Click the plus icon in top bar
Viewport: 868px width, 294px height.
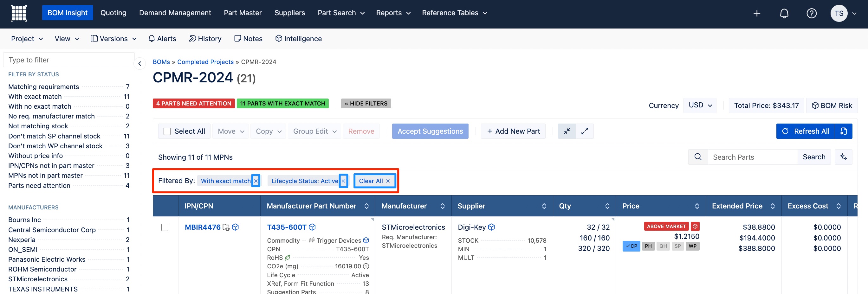click(x=757, y=13)
